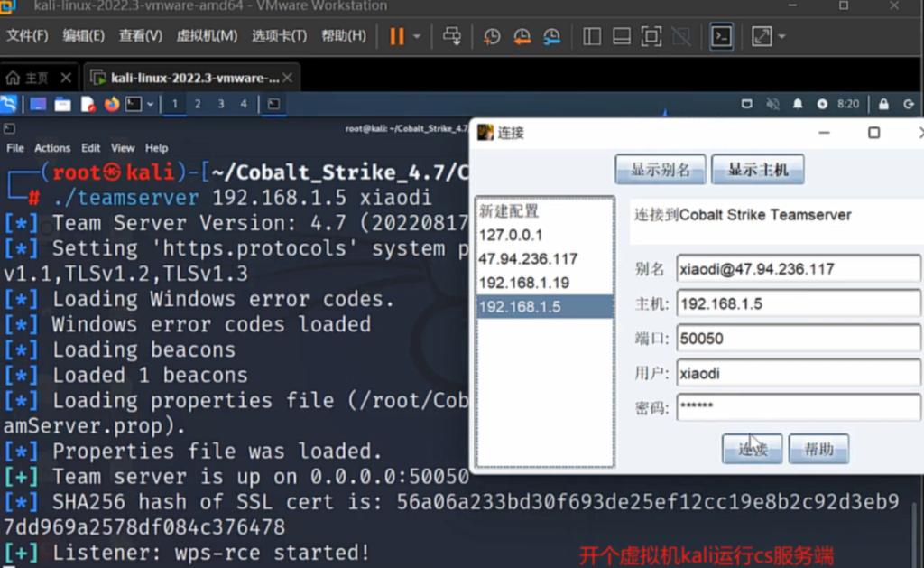This screenshot has width=924, height=568.
Task: Switch to Kali workspace 4
Action: 244,105
